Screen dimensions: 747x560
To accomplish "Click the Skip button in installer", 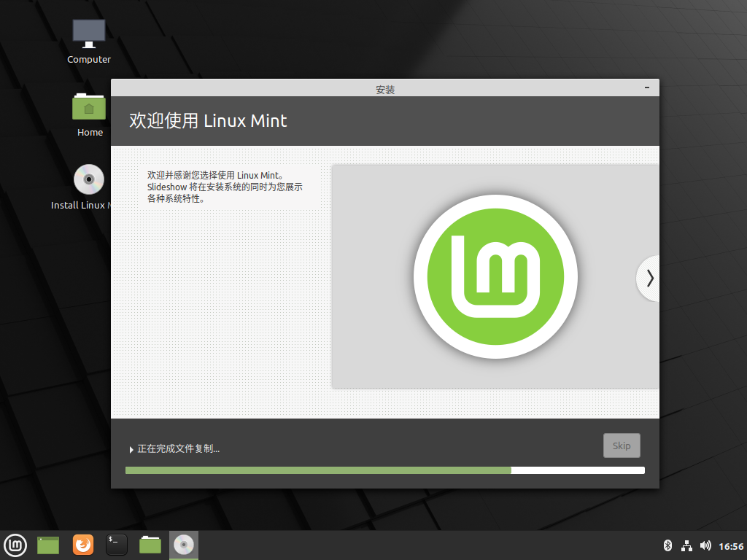I will coord(622,446).
